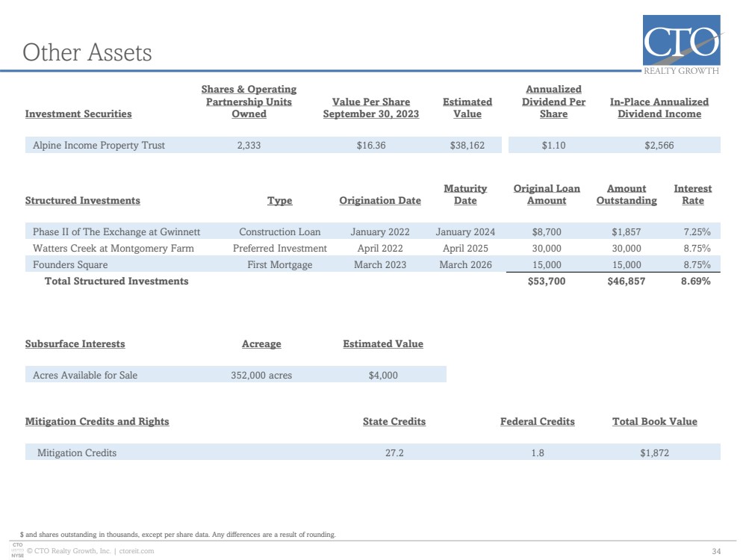Click the $53,700 total loan amount
This screenshot has height=560, width=746.
547,281
